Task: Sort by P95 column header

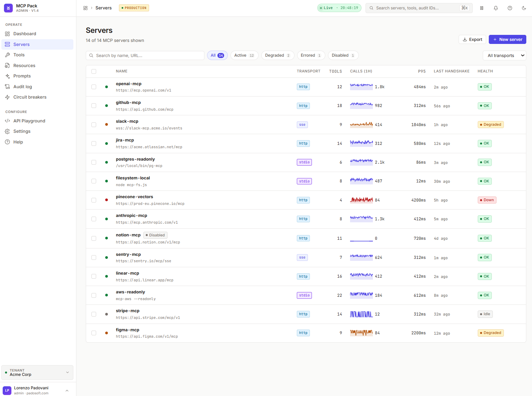Action: click(422, 71)
